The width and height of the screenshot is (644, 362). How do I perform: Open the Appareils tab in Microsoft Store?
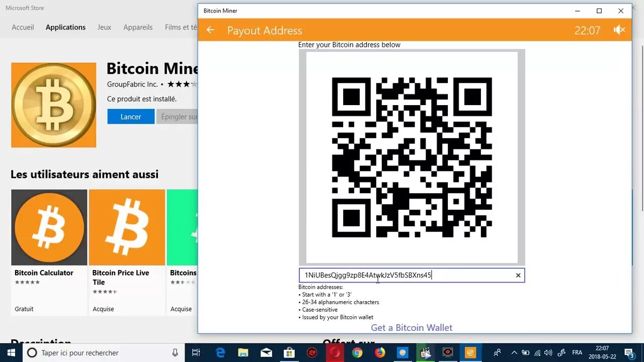coord(138,27)
